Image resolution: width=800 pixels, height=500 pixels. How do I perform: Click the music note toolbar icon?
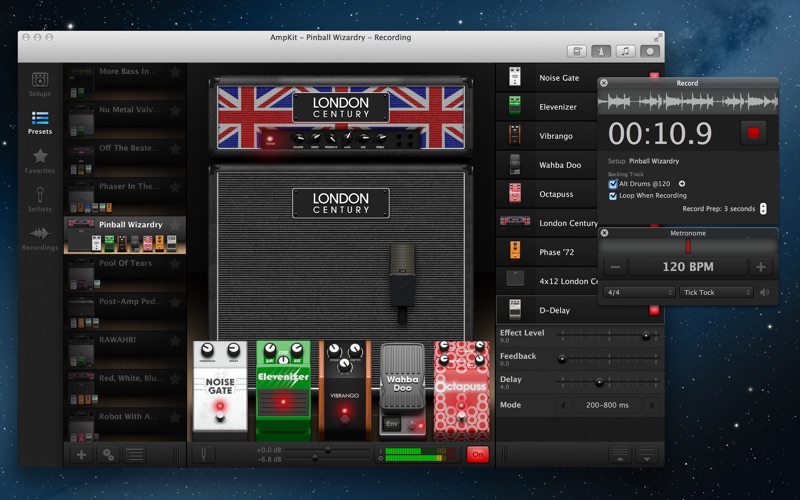click(x=626, y=51)
